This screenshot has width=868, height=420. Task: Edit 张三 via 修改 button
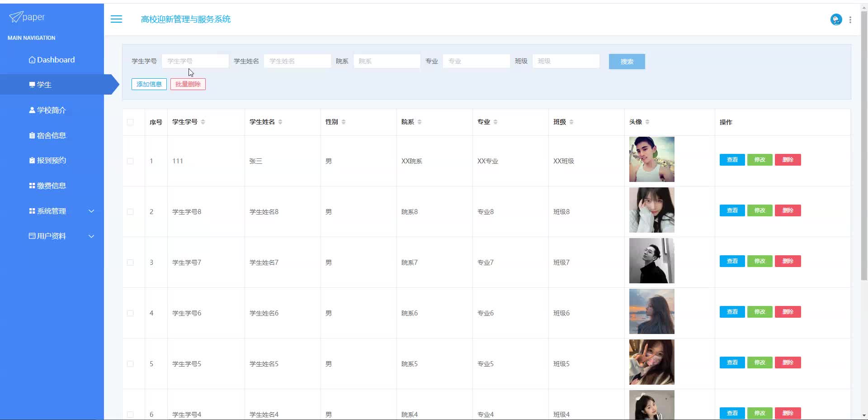(x=760, y=160)
